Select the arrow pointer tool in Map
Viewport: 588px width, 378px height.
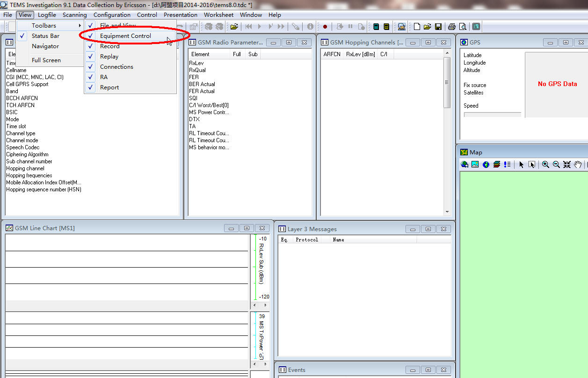coord(522,164)
